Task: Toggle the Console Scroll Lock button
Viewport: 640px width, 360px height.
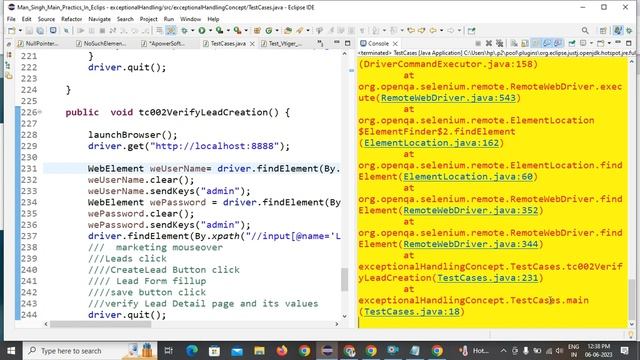Action: [525, 43]
